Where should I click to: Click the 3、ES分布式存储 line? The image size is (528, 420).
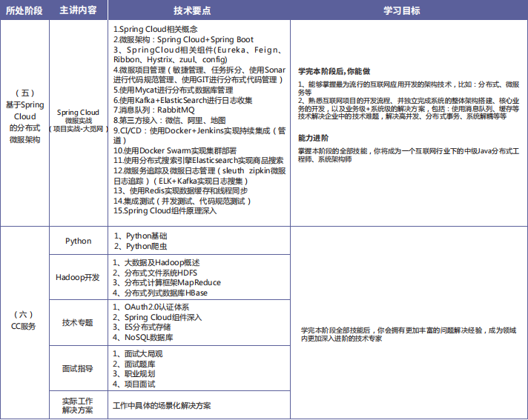coord(142,327)
